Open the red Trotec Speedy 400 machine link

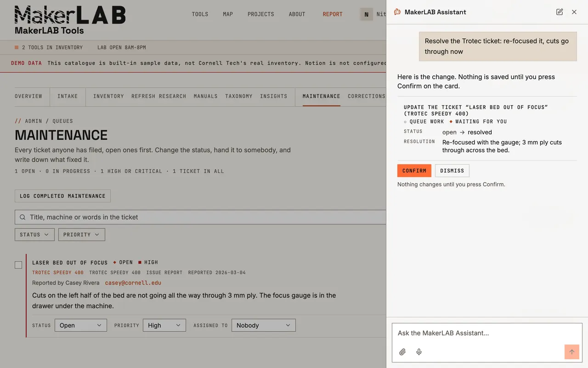coord(58,272)
